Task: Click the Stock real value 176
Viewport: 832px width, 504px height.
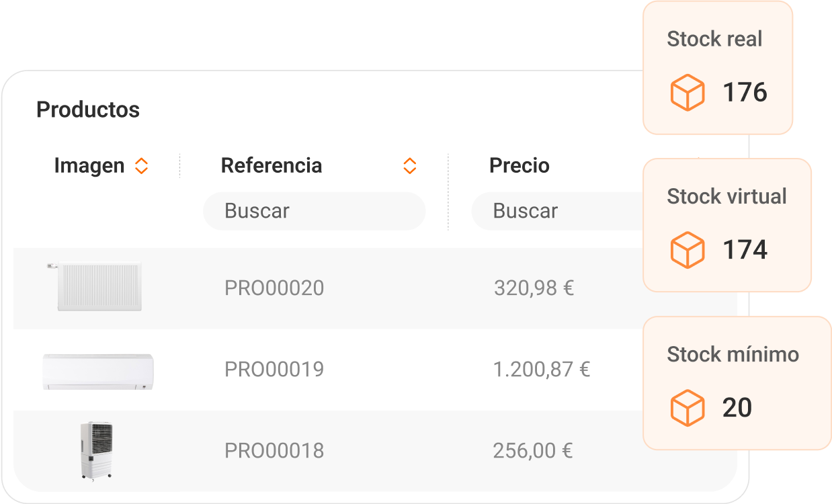Action: click(x=745, y=93)
